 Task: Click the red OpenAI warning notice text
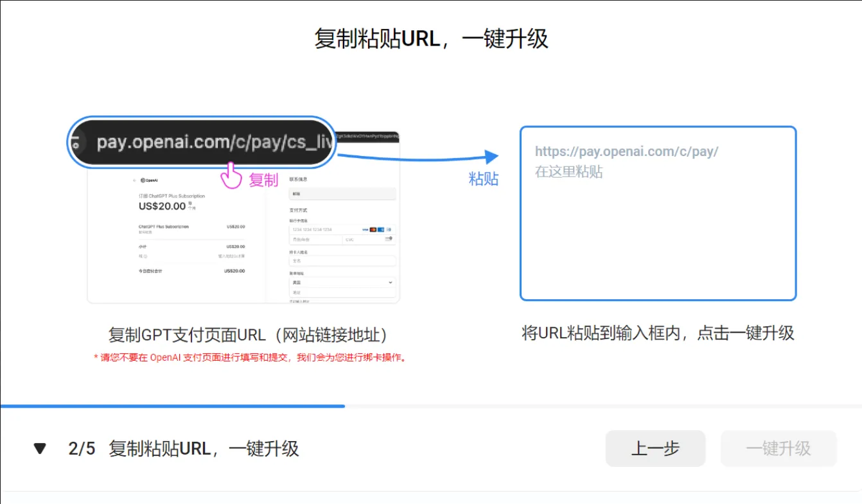[x=250, y=358]
